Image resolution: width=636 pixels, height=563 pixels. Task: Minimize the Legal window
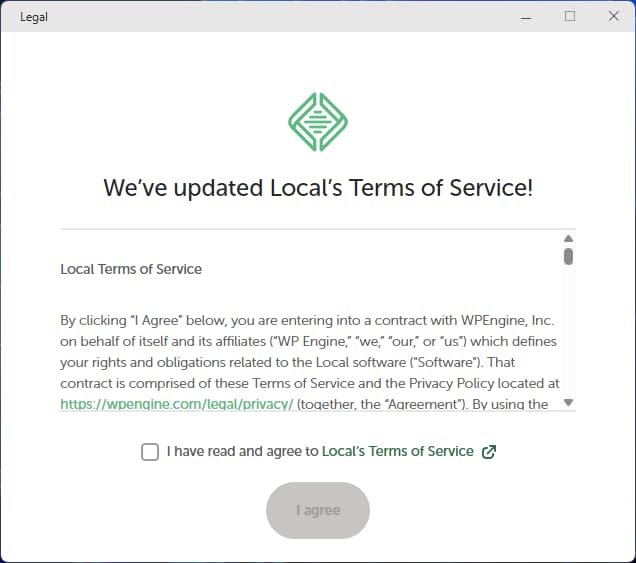coord(525,16)
